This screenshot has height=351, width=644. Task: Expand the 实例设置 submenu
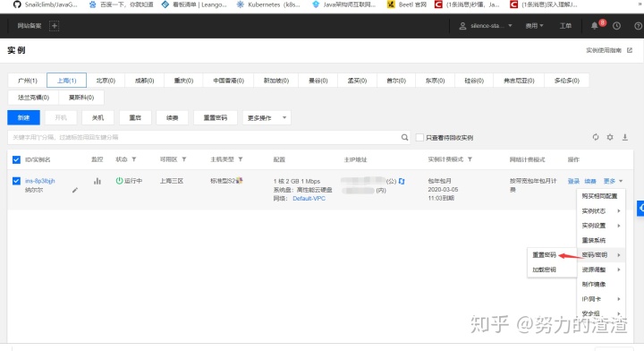[601, 226]
